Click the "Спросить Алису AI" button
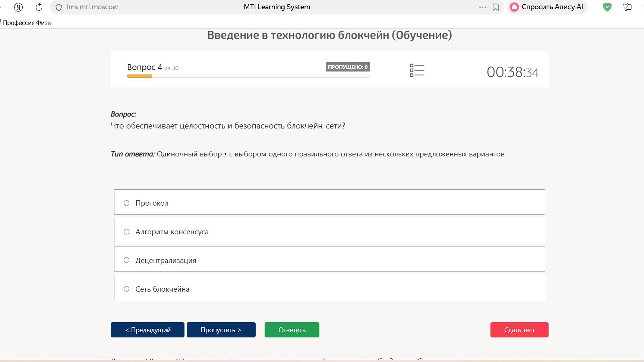 [x=547, y=7]
